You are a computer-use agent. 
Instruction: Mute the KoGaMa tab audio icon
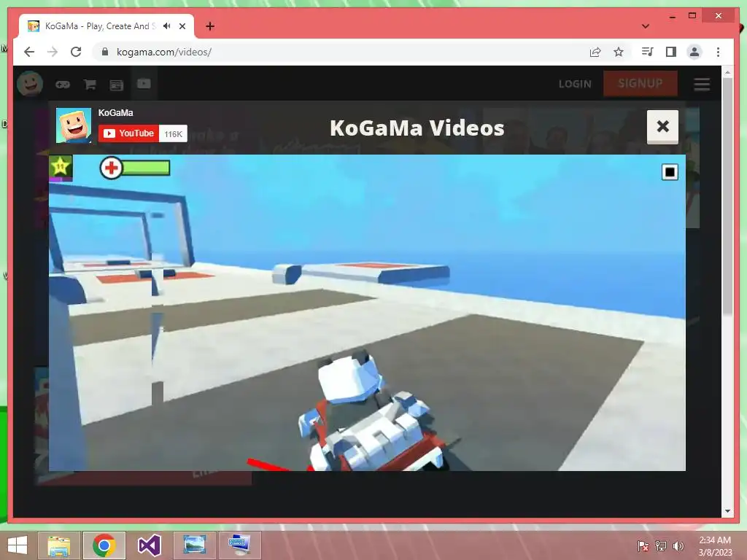tap(166, 26)
